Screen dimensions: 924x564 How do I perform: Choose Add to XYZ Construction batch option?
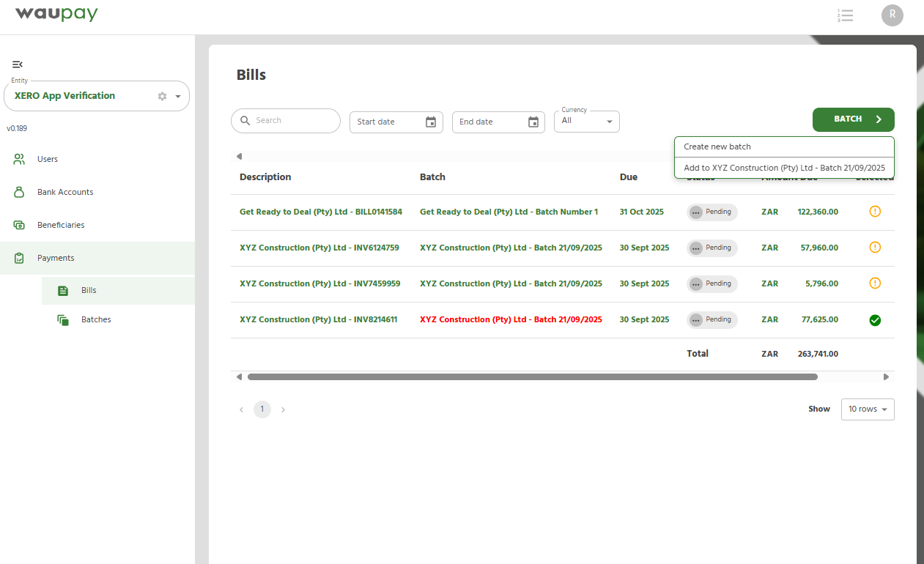pos(784,168)
